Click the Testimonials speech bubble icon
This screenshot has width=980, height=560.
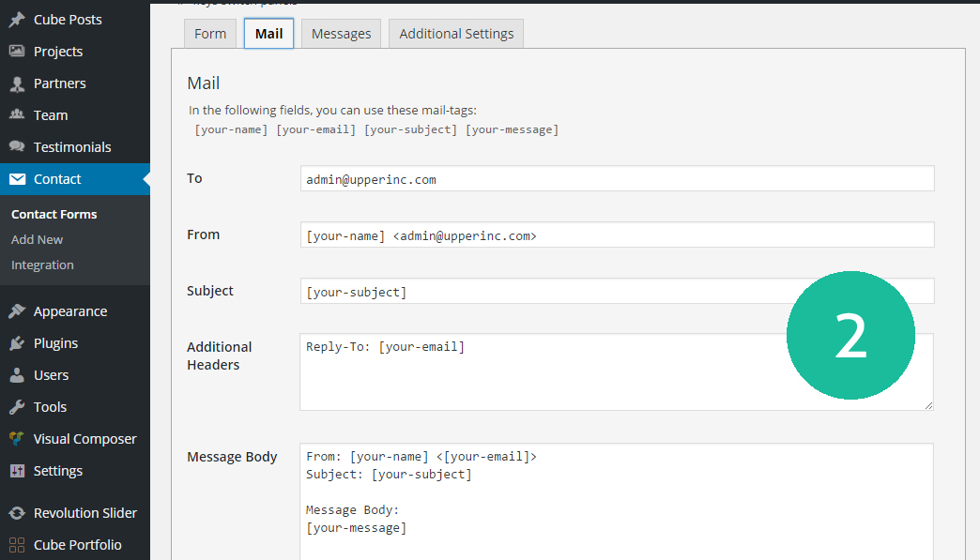pyautogui.click(x=17, y=147)
